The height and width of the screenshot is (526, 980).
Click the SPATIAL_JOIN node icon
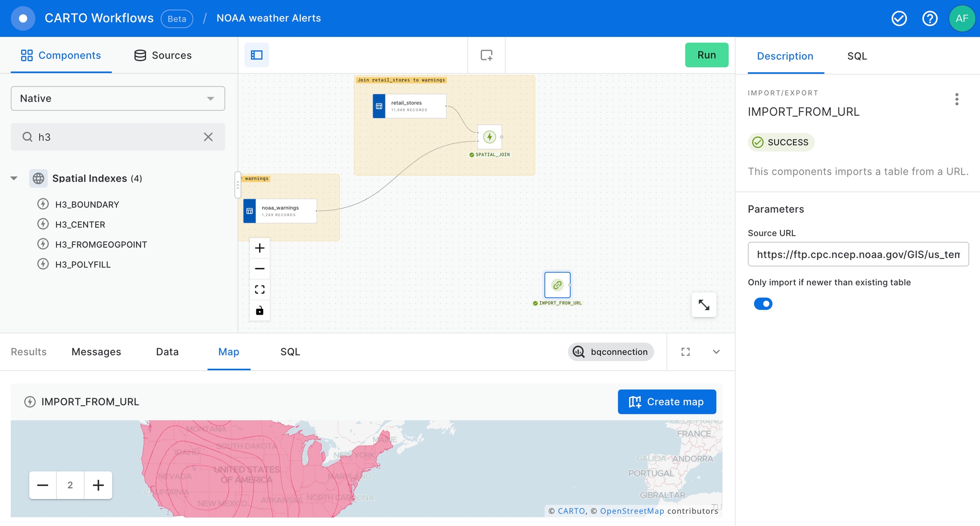[x=490, y=137]
